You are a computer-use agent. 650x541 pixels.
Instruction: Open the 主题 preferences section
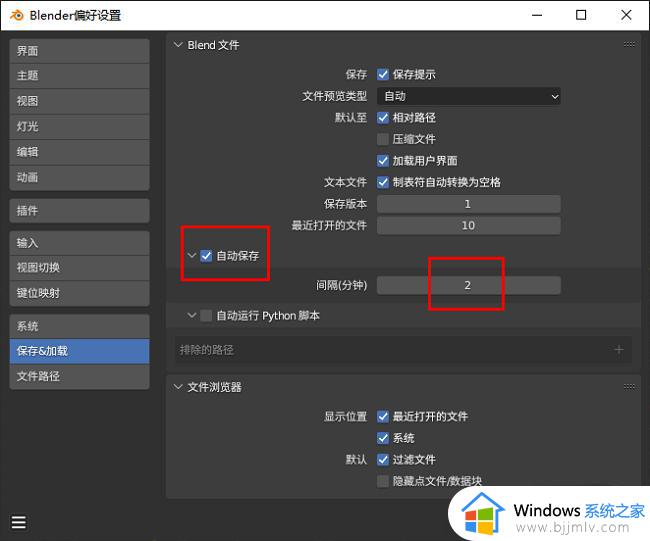click(x=79, y=76)
